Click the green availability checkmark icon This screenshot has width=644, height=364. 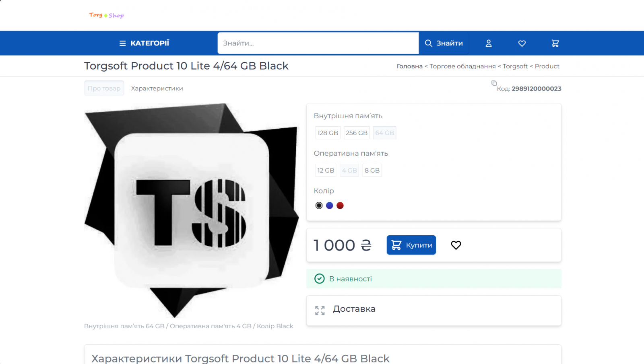click(x=319, y=278)
